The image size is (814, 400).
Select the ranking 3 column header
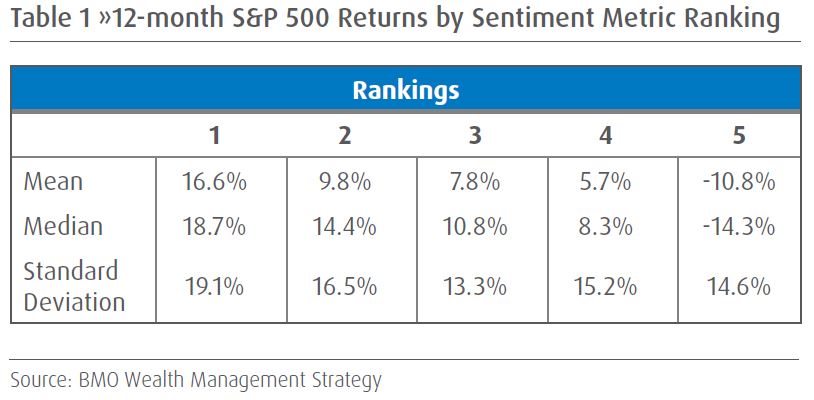(x=476, y=136)
